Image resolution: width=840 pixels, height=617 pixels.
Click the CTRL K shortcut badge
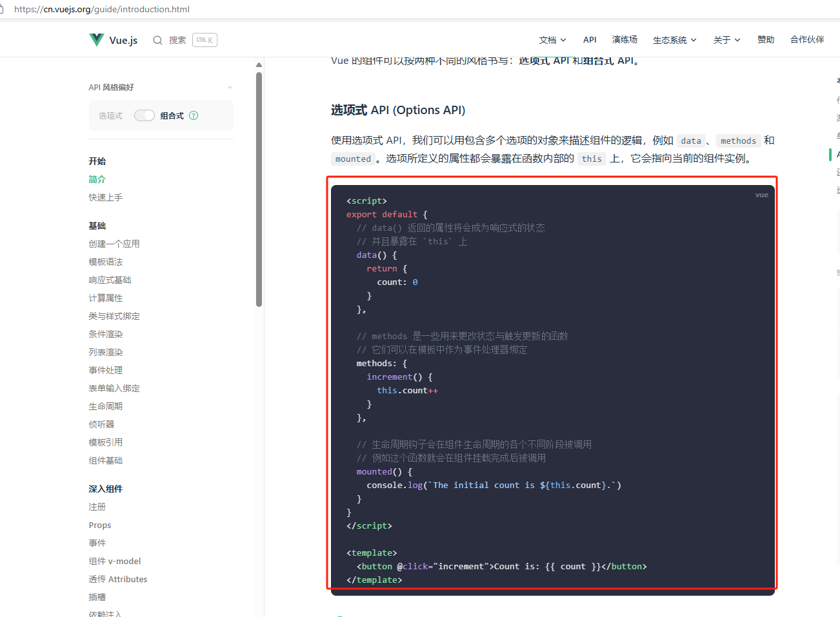coord(205,40)
